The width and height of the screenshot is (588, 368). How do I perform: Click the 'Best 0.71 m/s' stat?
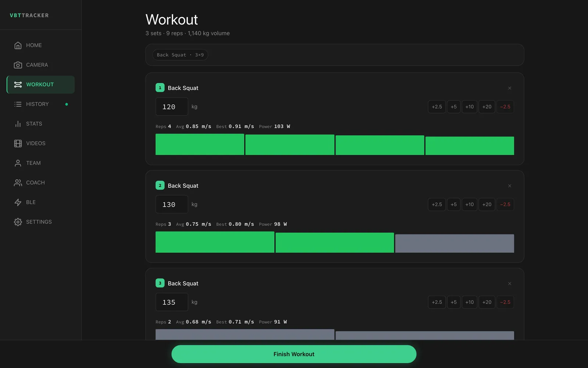tap(235, 322)
